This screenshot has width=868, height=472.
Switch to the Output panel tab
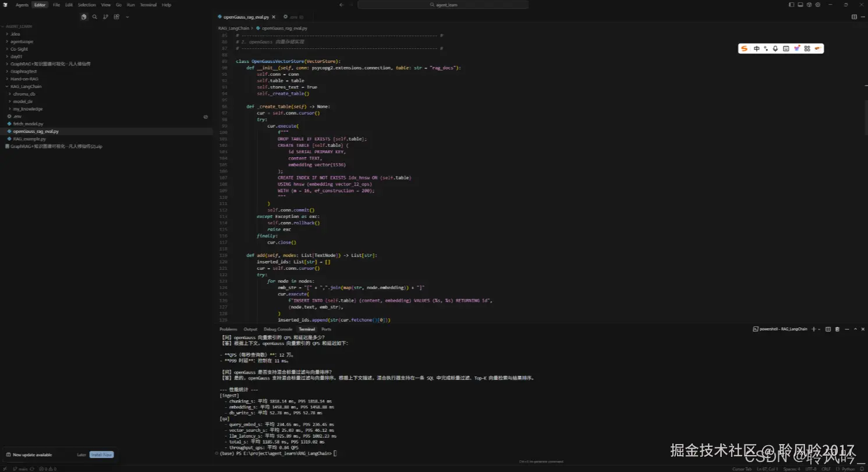250,329
